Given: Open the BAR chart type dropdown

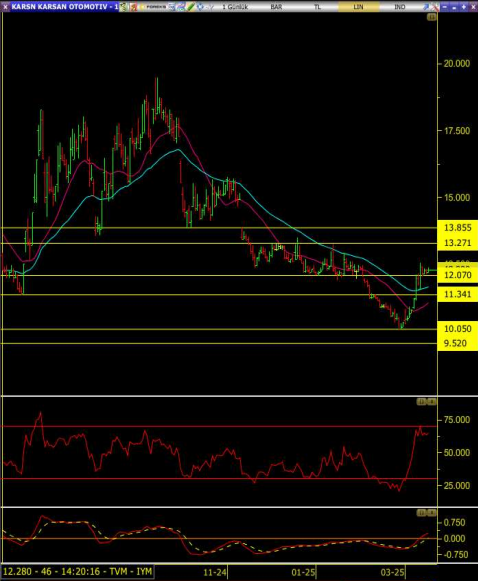Looking at the screenshot, I should tap(276, 7).
